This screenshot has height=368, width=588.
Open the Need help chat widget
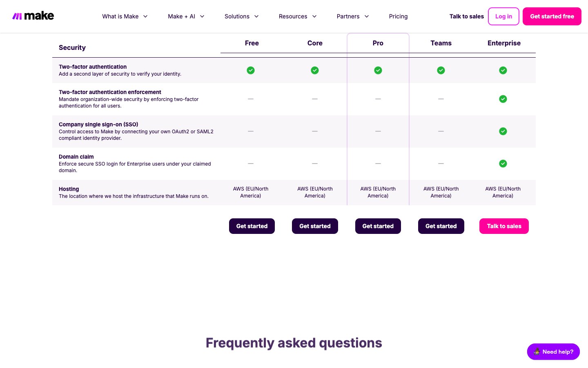coord(553,352)
